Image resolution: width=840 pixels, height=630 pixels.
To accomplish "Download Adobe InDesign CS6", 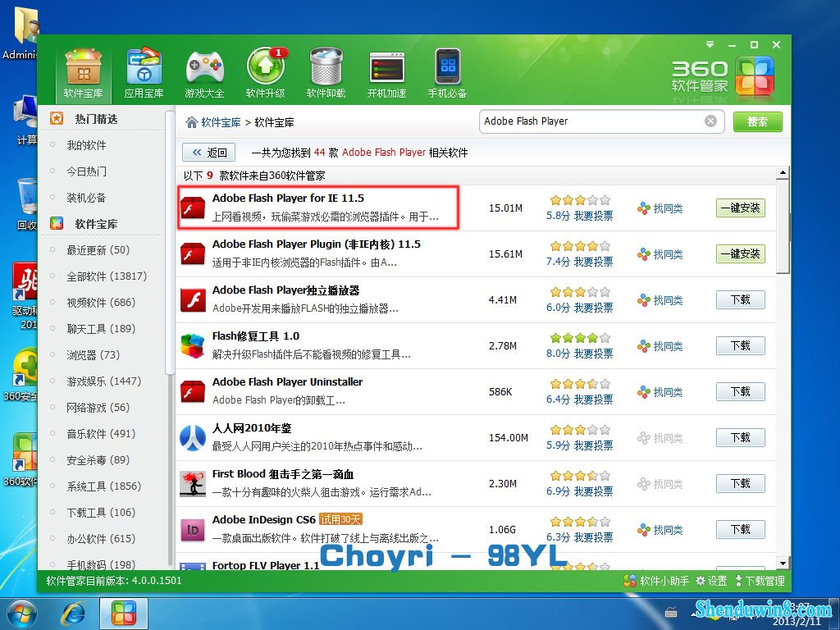I will point(741,530).
